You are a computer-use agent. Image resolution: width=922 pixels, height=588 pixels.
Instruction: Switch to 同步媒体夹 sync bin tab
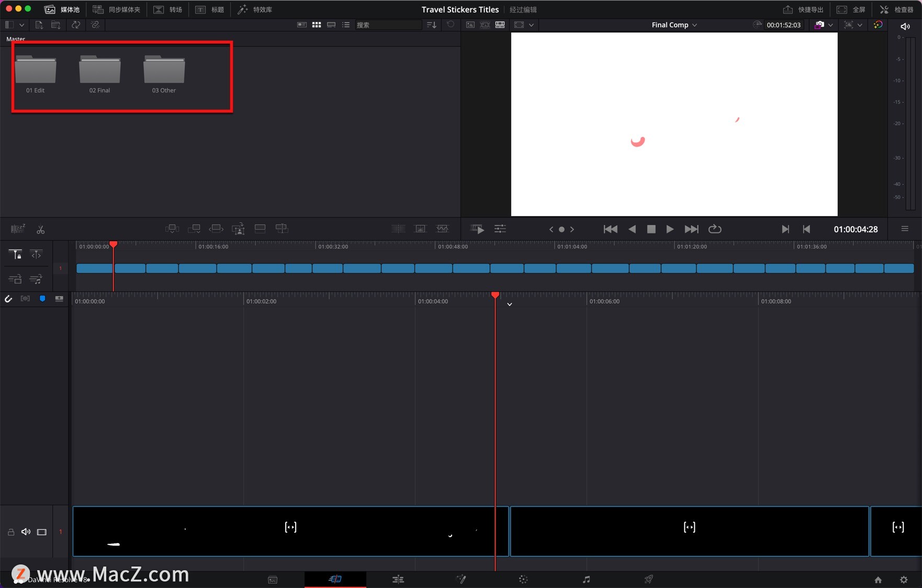click(x=116, y=9)
